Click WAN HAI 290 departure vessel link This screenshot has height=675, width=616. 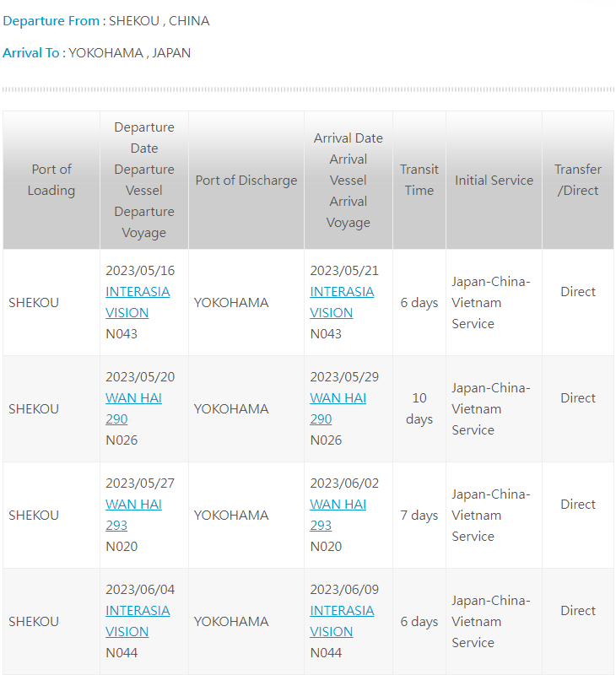(133, 408)
